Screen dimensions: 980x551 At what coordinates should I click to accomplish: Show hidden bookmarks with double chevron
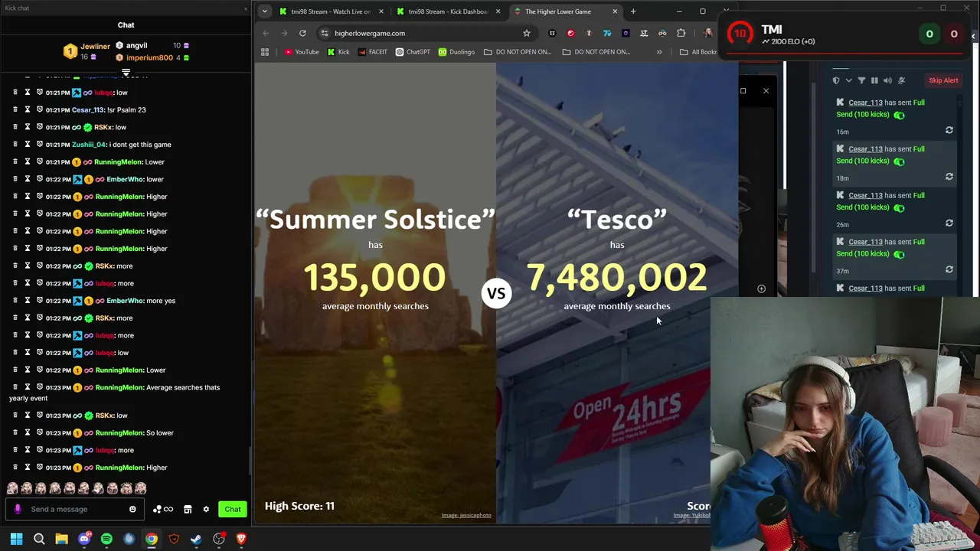(659, 52)
